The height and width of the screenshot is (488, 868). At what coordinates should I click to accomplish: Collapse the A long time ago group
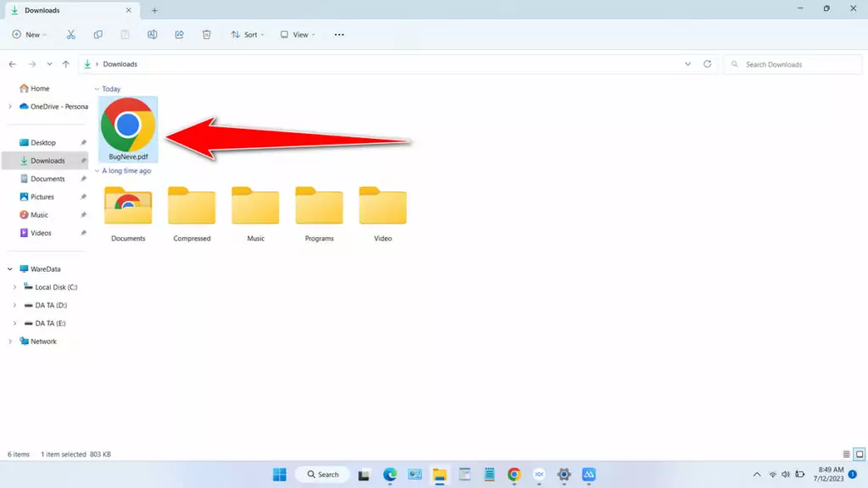[x=97, y=171]
